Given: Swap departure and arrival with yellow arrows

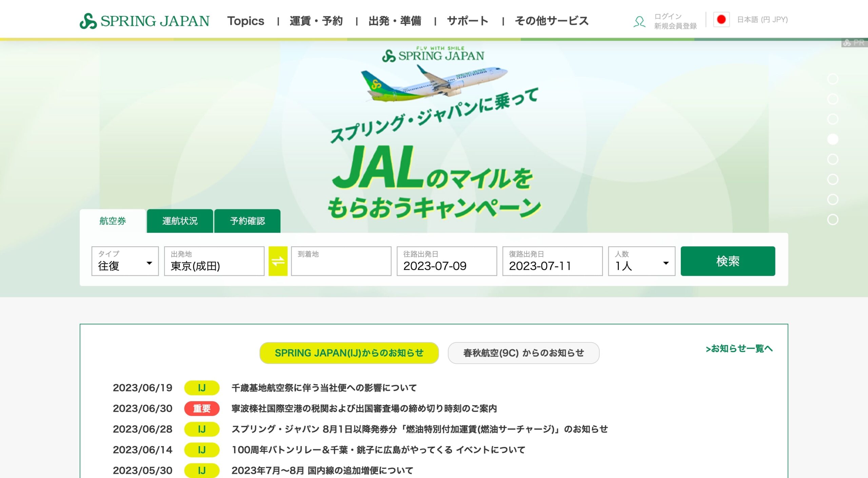Looking at the screenshot, I should click(x=278, y=261).
